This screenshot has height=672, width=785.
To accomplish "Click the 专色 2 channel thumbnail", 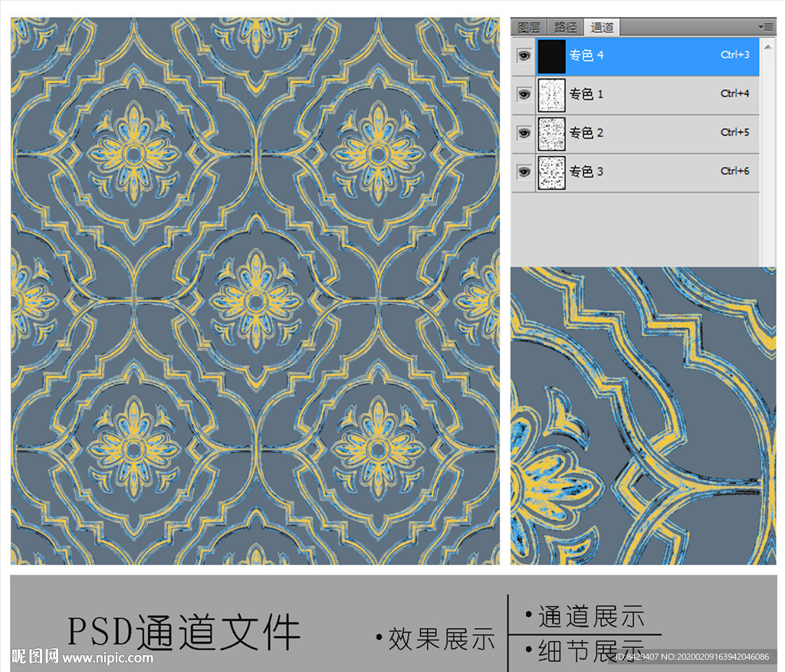I will [552, 134].
